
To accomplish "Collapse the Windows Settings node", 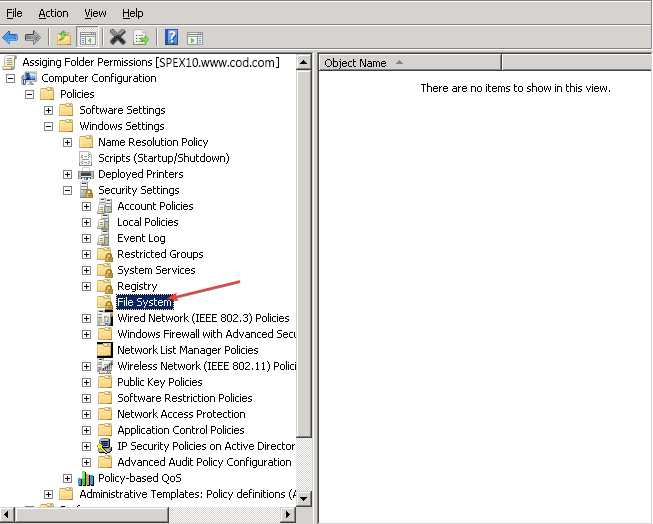I will tap(48, 126).
